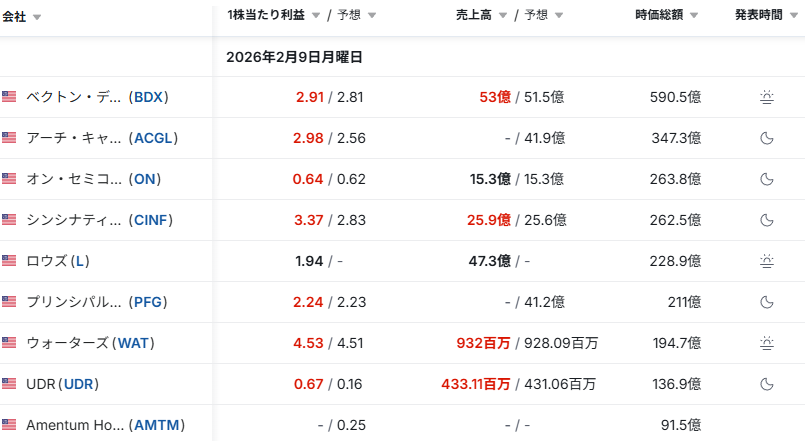The height and width of the screenshot is (441, 805).
Task: Click the moon after-hours icon for ACGL
Action: (x=767, y=138)
